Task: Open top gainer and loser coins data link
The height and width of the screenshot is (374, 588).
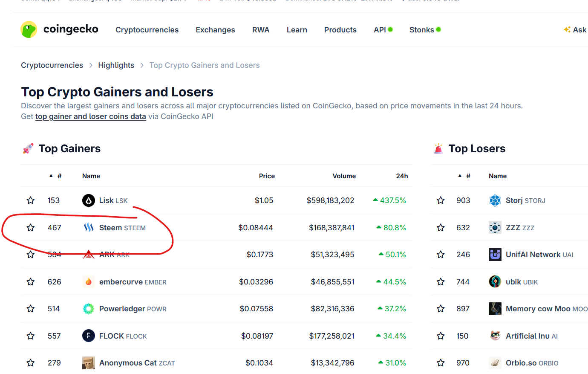Action: pos(91,116)
